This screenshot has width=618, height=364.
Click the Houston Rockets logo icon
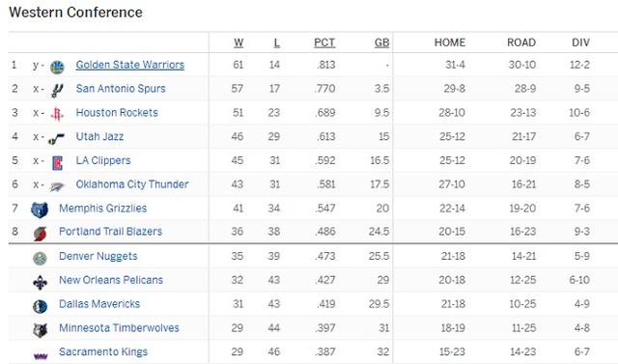click(x=57, y=114)
